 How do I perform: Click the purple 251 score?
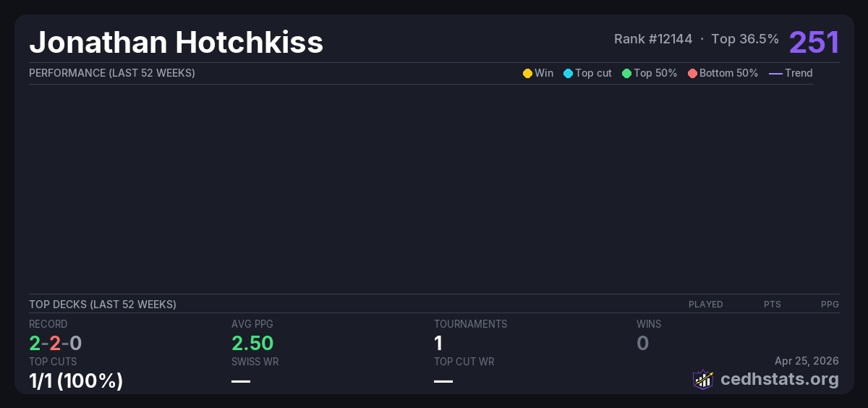[x=814, y=42]
